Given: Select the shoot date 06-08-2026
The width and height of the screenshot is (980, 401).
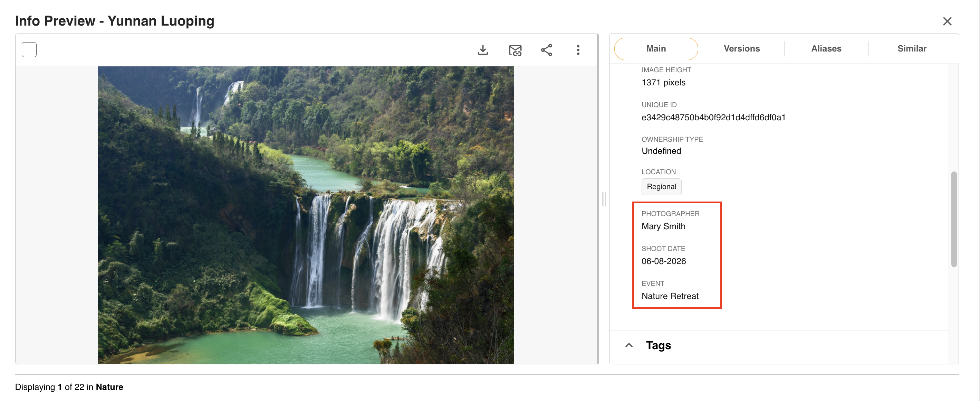Looking at the screenshot, I should pos(663,261).
